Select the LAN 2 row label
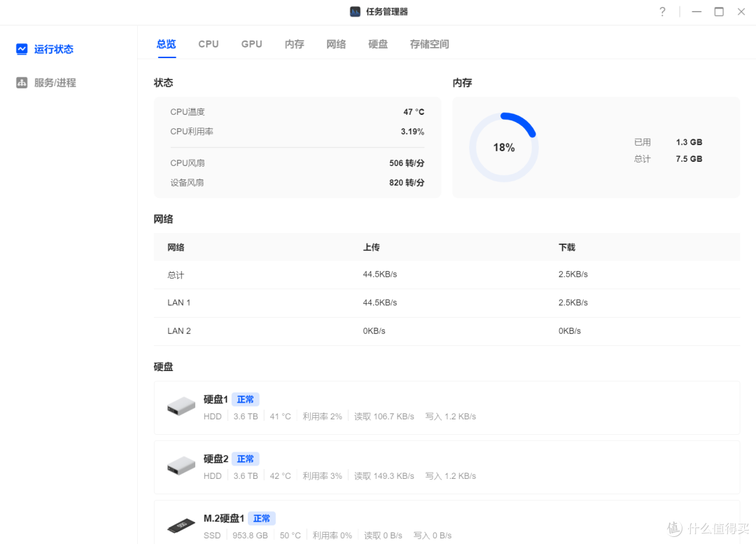The width and height of the screenshot is (756, 544). coord(179,331)
